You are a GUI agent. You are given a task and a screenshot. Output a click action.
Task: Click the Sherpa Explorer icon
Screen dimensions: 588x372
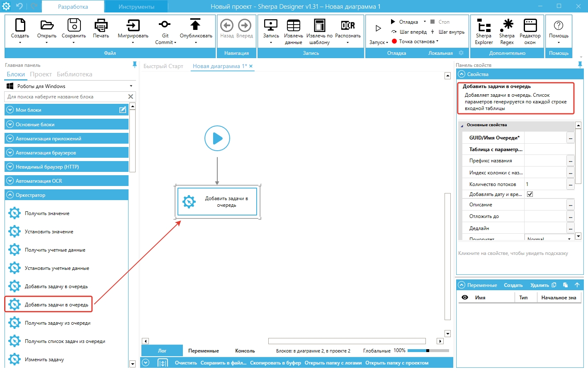click(x=484, y=26)
